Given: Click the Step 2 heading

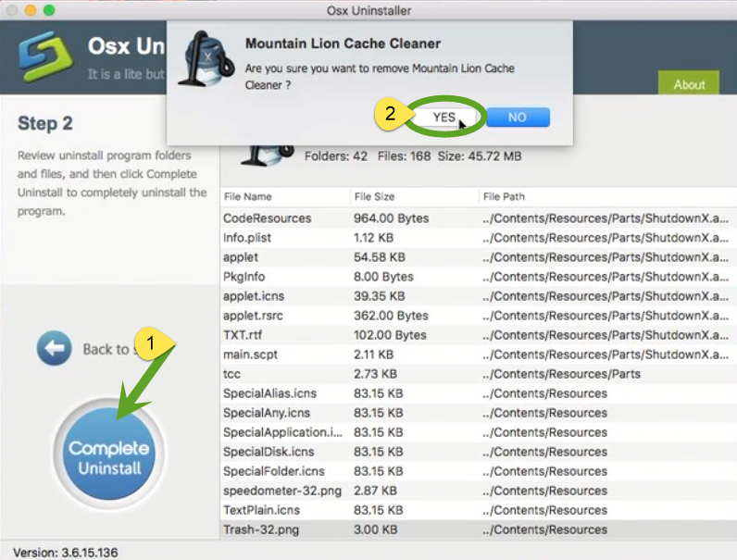Looking at the screenshot, I should [x=45, y=123].
